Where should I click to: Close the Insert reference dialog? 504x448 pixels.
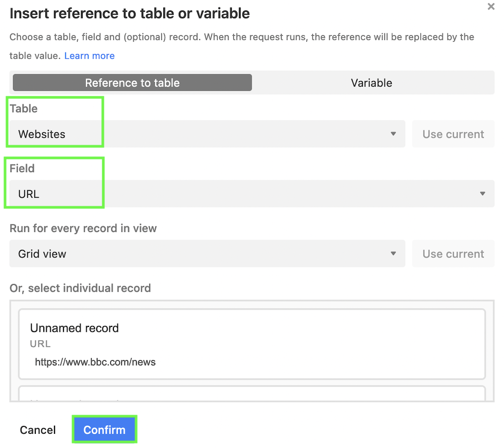pyautogui.click(x=491, y=7)
